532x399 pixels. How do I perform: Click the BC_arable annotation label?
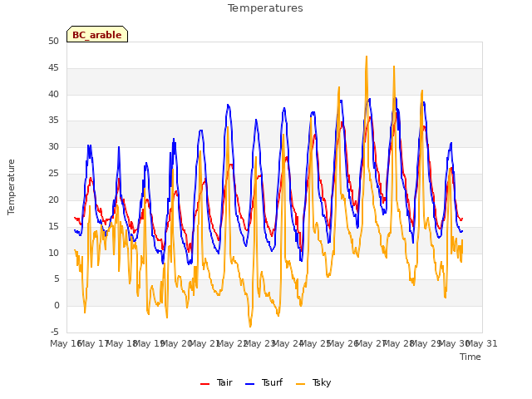coord(97,34)
